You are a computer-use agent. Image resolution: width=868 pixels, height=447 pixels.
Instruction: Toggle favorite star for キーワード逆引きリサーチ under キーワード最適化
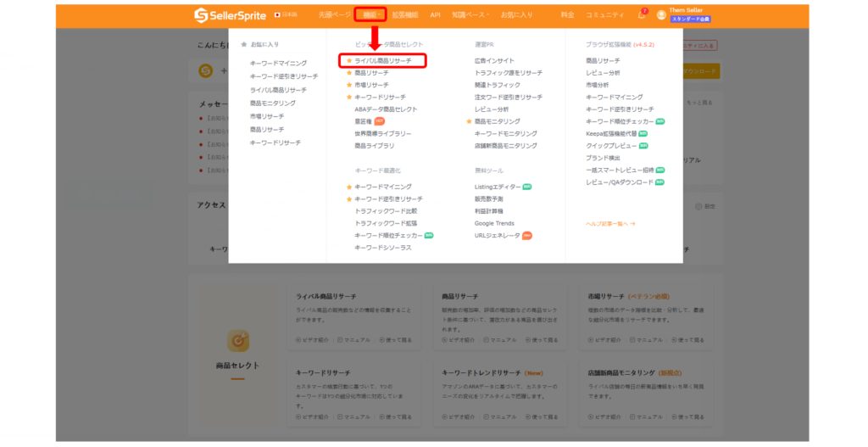click(x=348, y=198)
